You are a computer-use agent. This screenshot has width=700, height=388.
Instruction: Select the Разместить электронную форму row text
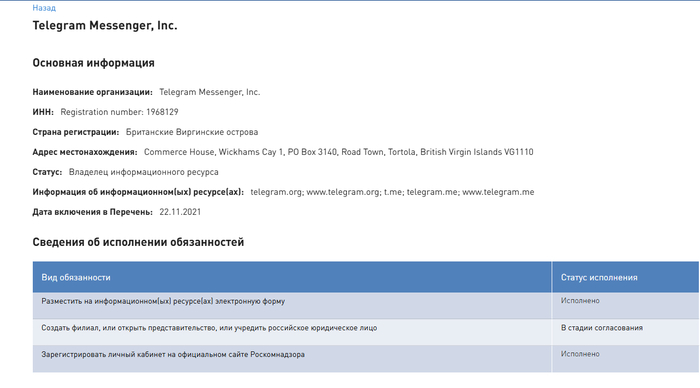point(163,301)
